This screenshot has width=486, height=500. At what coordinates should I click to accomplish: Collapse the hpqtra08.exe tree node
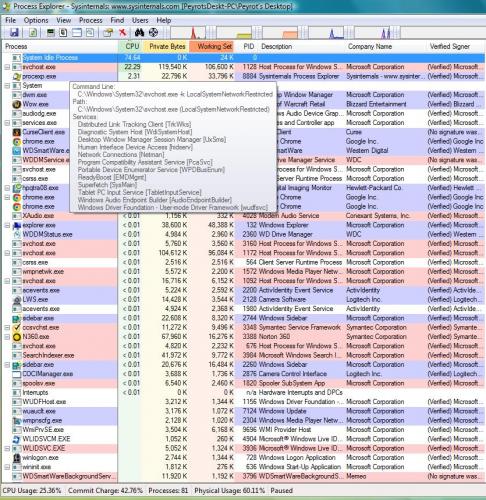click(x=7, y=188)
